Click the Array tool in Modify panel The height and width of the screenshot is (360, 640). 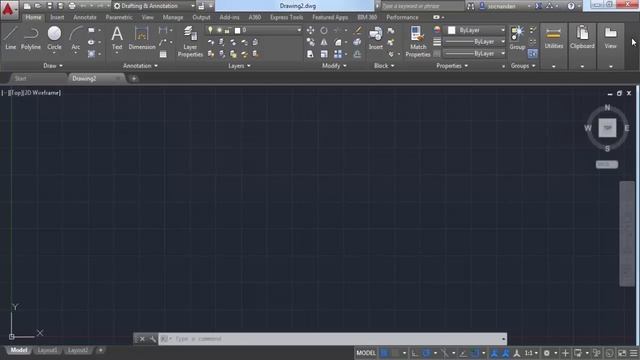point(338,54)
